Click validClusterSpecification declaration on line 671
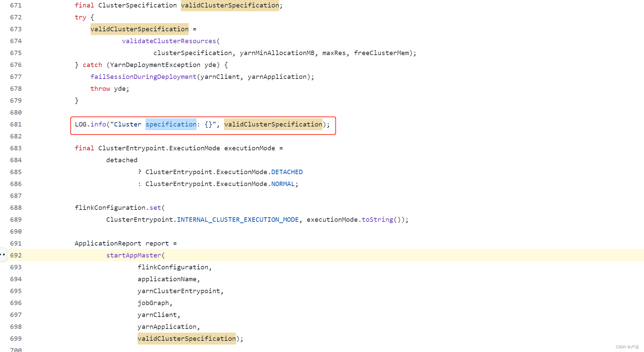The height and width of the screenshot is (352, 644). 230,5
